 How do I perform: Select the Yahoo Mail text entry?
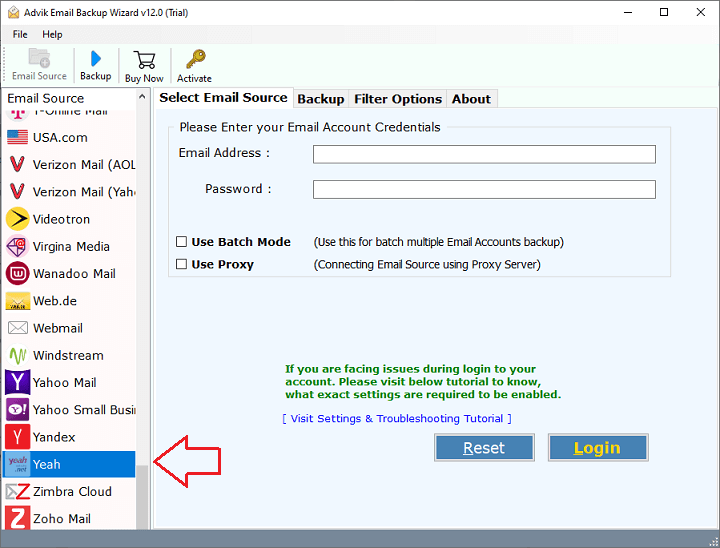64,382
